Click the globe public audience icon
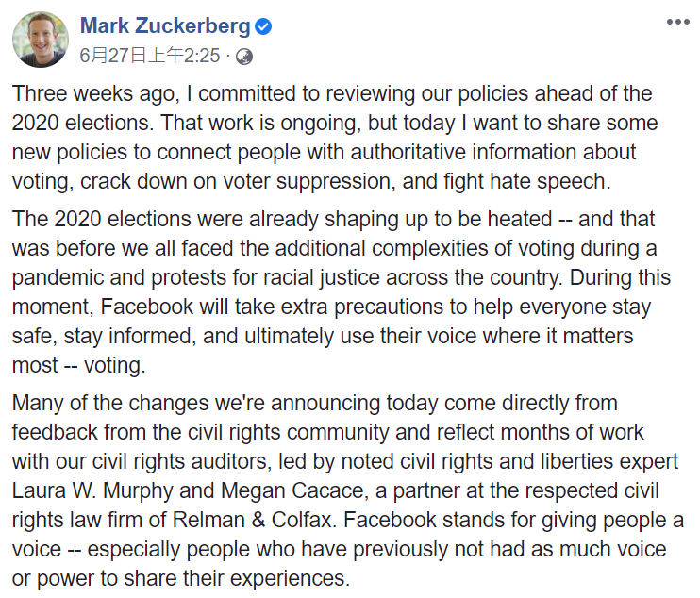Image resolution: width=700 pixels, height=598 pixels. tap(244, 57)
